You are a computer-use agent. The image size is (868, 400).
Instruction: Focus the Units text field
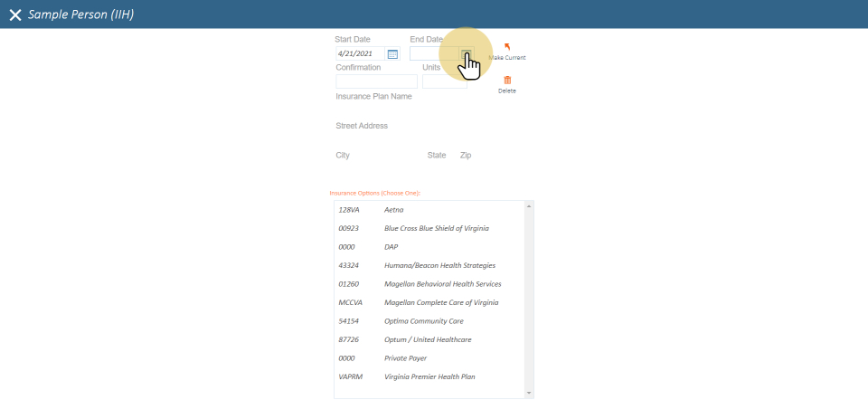pyautogui.click(x=444, y=81)
